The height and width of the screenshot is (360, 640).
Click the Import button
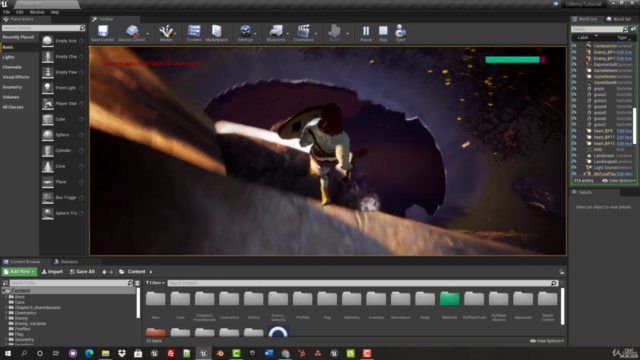[52, 272]
